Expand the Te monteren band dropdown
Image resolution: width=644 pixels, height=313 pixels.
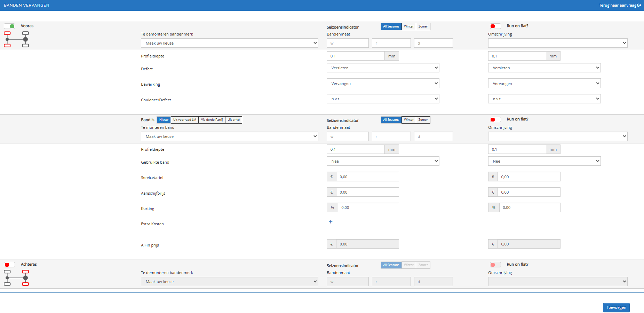tap(229, 136)
